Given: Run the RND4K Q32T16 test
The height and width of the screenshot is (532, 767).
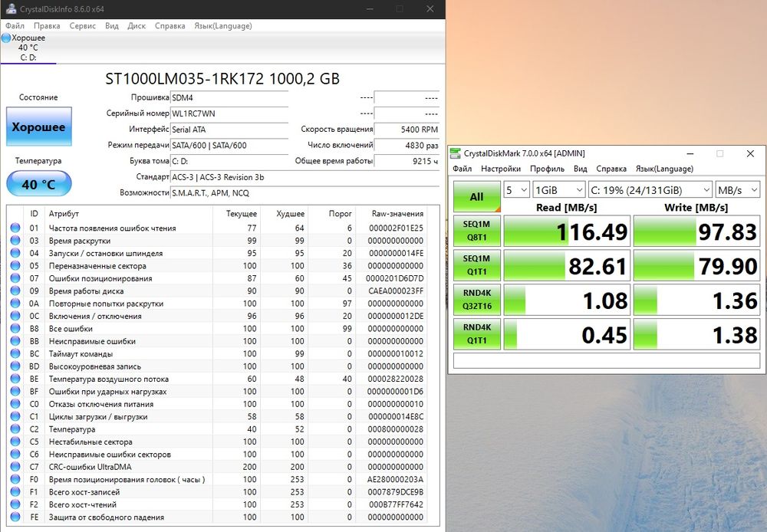Looking at the screenshot, I should (477, 299).
